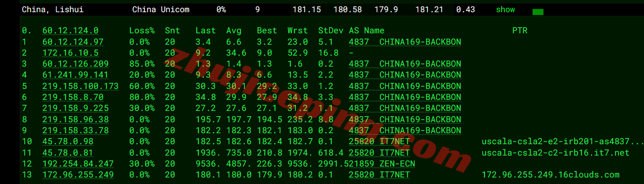The image size is (644, 184).
Task: Select the China, Lishui location text
Action: pyautogui.click(x=53, y=9)
